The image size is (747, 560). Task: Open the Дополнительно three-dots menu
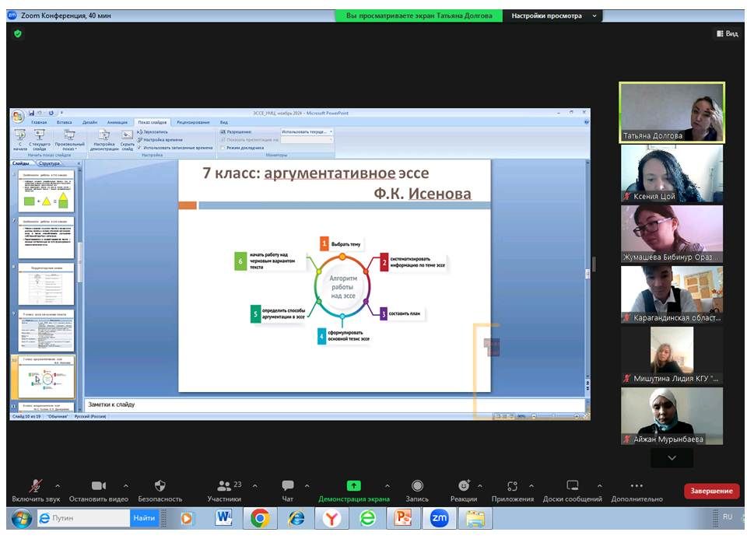637,486
